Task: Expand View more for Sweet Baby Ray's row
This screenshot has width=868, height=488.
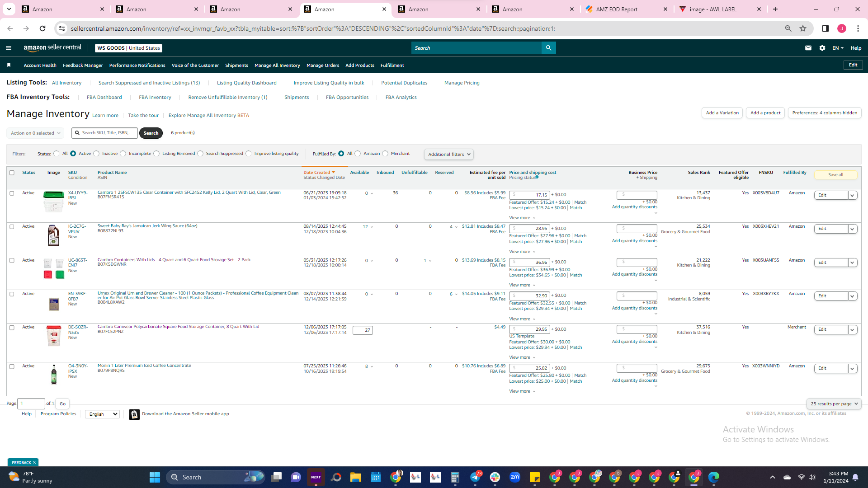Action: coord(522,252)
